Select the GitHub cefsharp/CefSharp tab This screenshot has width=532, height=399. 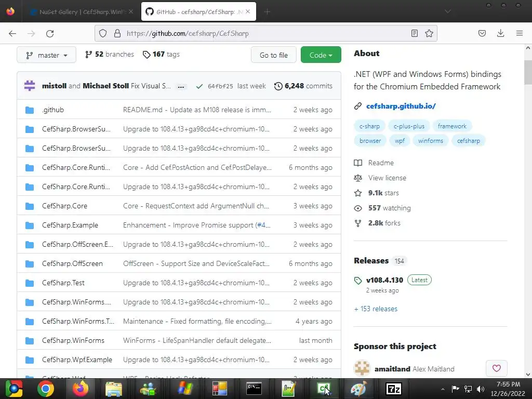coord(198,11)
